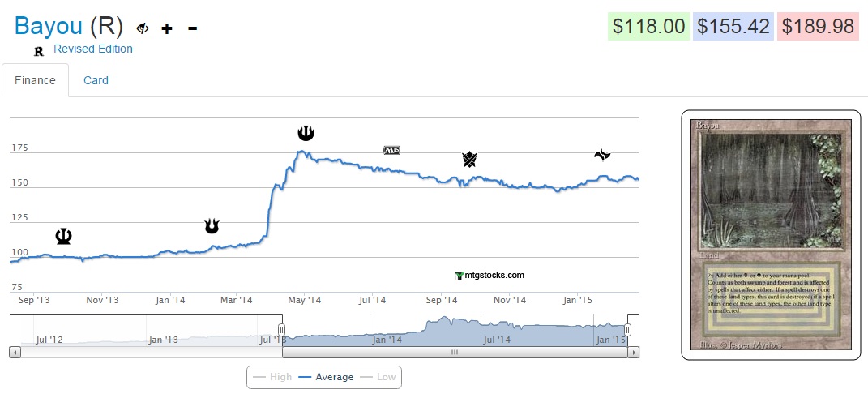Image resolution: width=868 pixels, height=398 pixels.
Task: Click the trident set icon near Sep '13
Action: [63, 236]
